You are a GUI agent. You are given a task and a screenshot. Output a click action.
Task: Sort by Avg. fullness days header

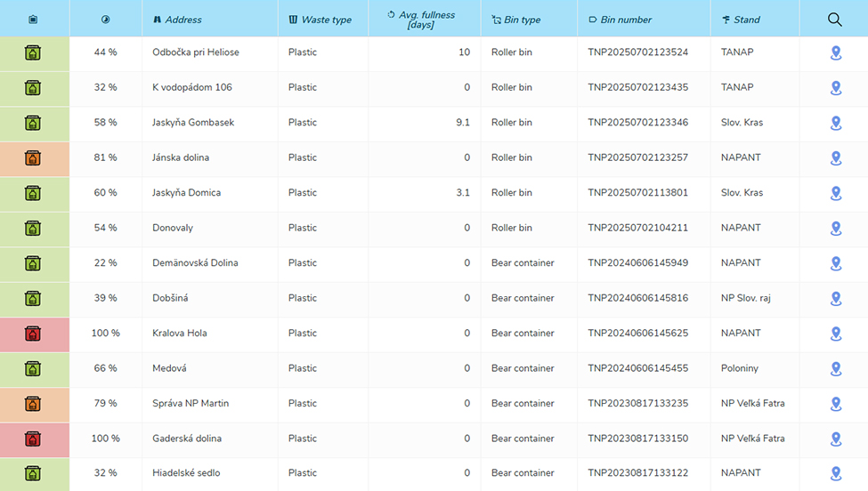426,20
